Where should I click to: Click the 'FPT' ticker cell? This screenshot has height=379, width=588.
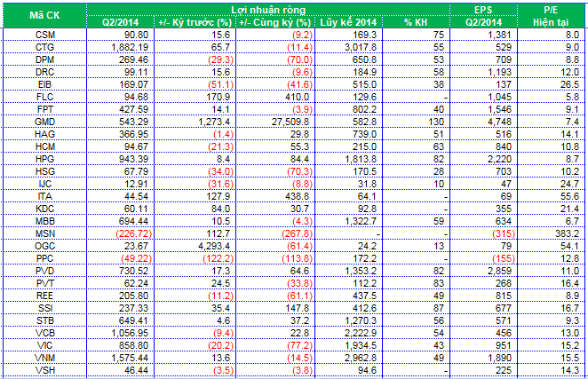[x=44, y=109]
